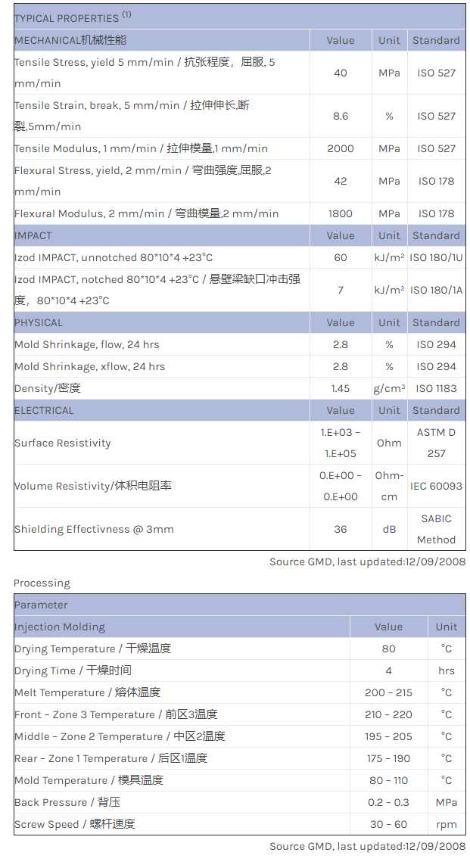Select the Injection Molding header cell
This screenshot has width=470, height=868.
(60, 627)
